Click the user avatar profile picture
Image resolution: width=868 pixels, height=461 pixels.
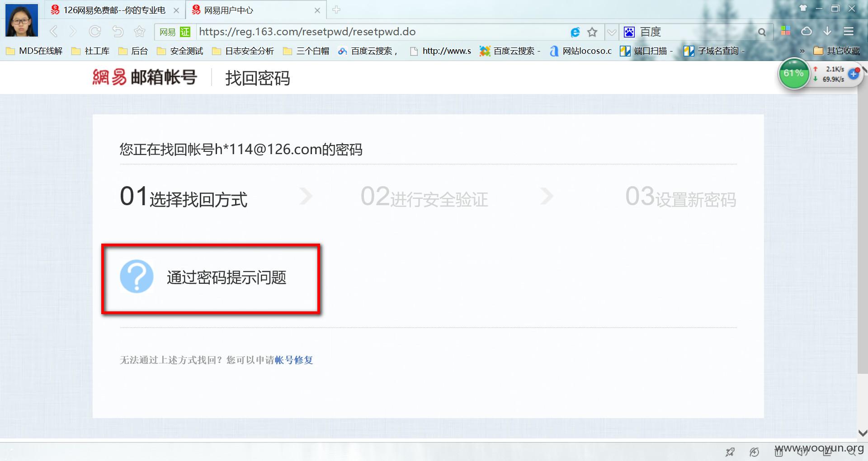[21, 20]
